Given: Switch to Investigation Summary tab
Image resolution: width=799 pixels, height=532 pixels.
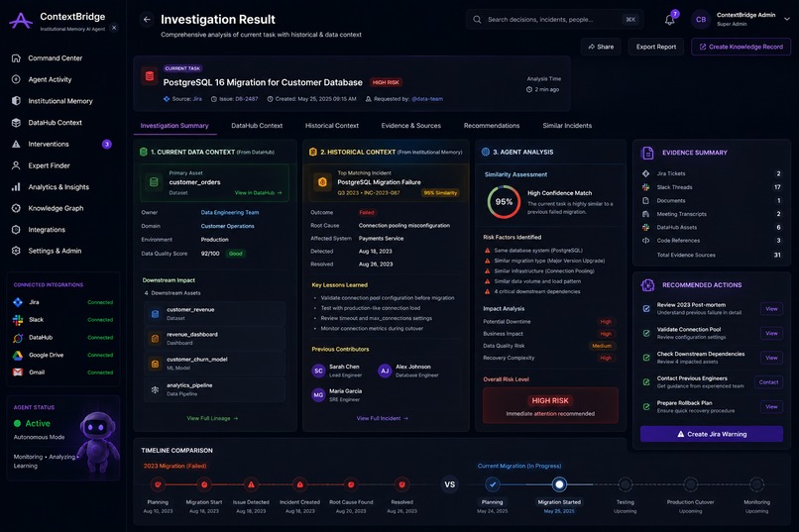Looking at the screenshot, I should (174, 126).
